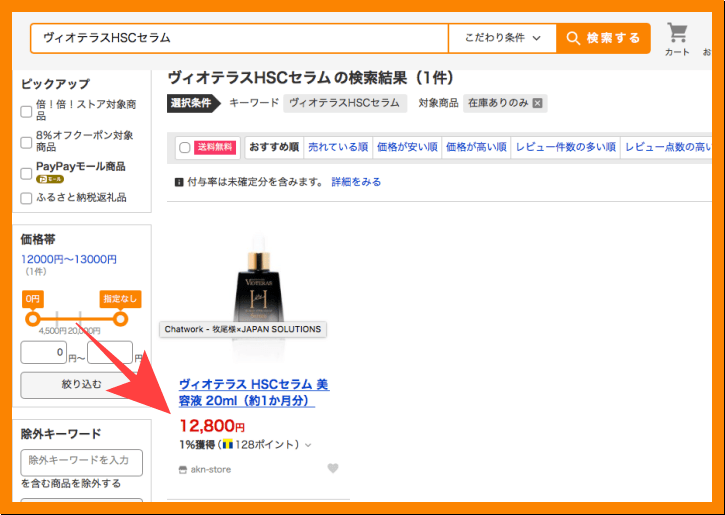This screenshot has height=515, width=725.
Task: Click the 絞り込む filter button
Action: [x=81, y=385]
